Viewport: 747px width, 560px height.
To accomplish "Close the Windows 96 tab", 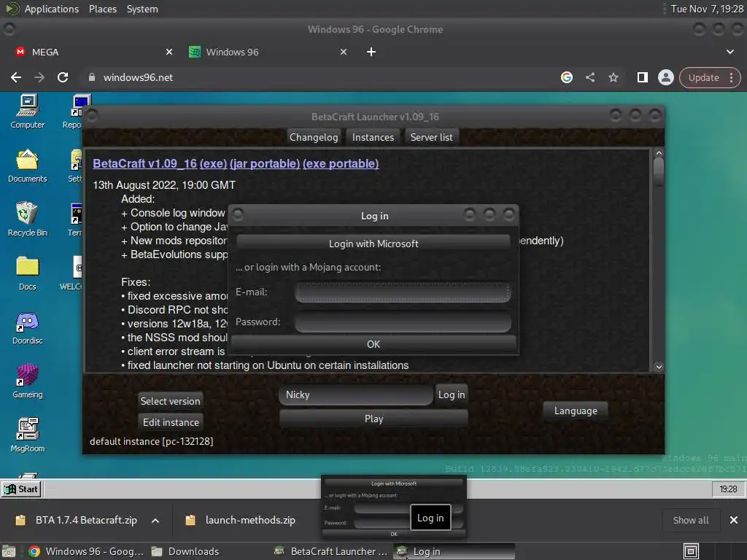I will pyautogui.click(x=344, y=52).
